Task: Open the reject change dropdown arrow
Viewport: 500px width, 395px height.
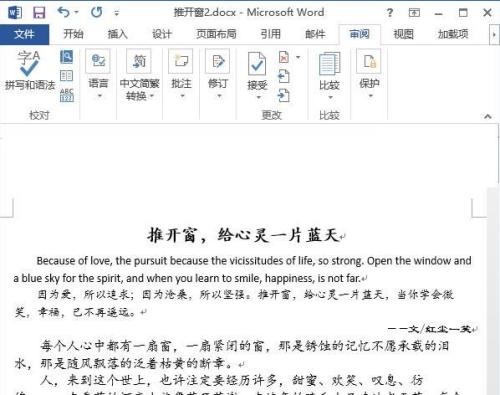Action: (x=298, y=57)
